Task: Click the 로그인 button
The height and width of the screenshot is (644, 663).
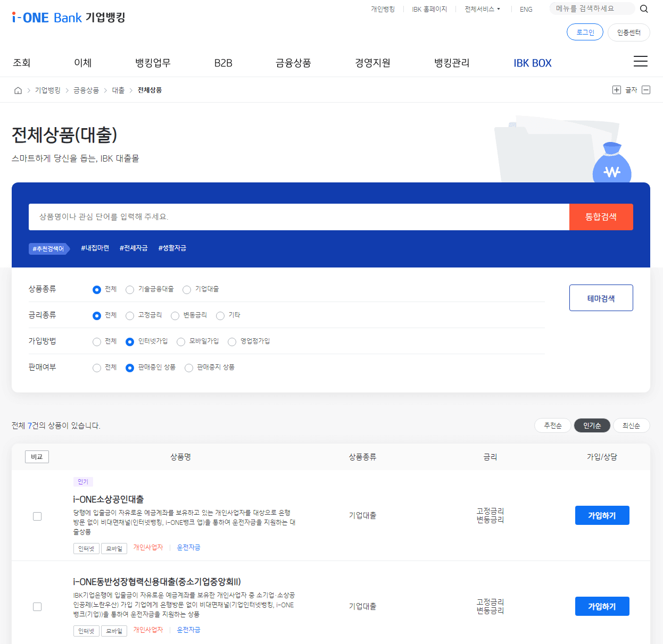Action: point(585,32)
